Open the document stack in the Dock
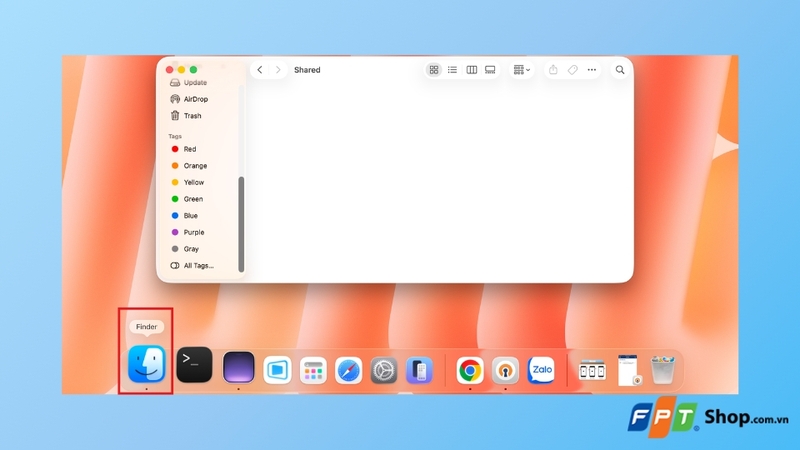 coord(629,370)
